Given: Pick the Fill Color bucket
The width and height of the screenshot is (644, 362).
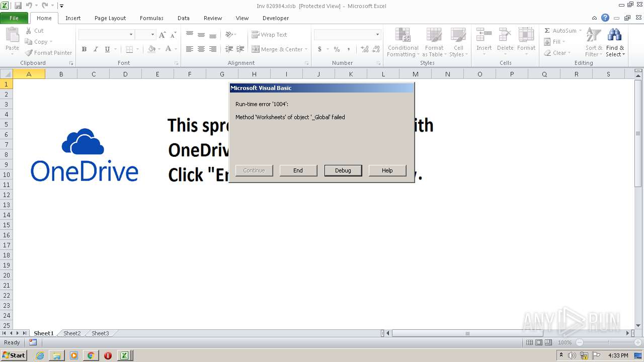Looking at the screenshot, I should pyautogui.click(x=151, y=49).
